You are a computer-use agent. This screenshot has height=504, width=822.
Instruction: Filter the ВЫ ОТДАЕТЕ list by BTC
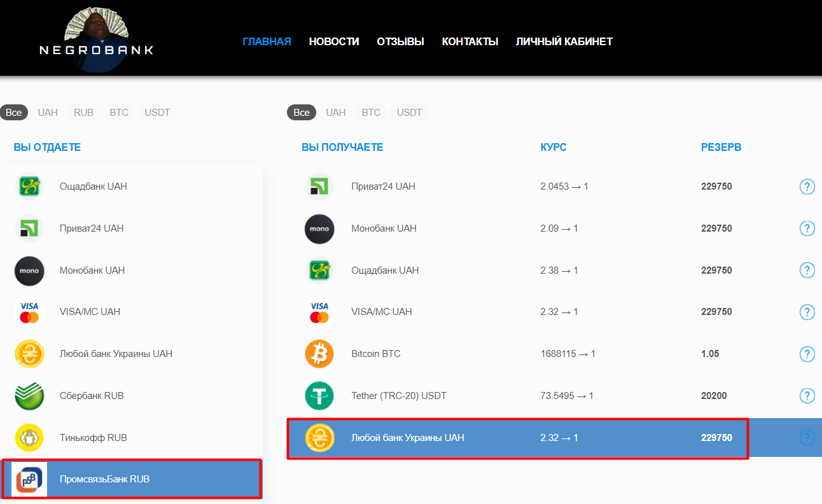click(119, 113)
